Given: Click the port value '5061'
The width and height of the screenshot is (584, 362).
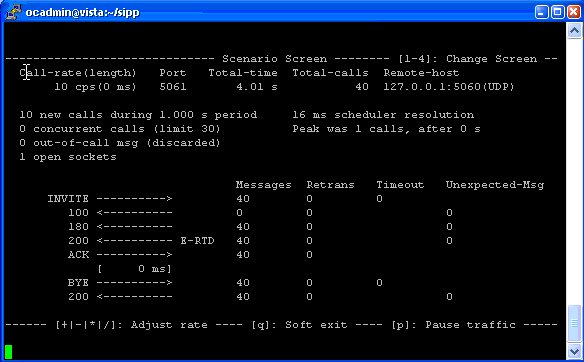Looking at the screenshot, I should coord(173,87).
